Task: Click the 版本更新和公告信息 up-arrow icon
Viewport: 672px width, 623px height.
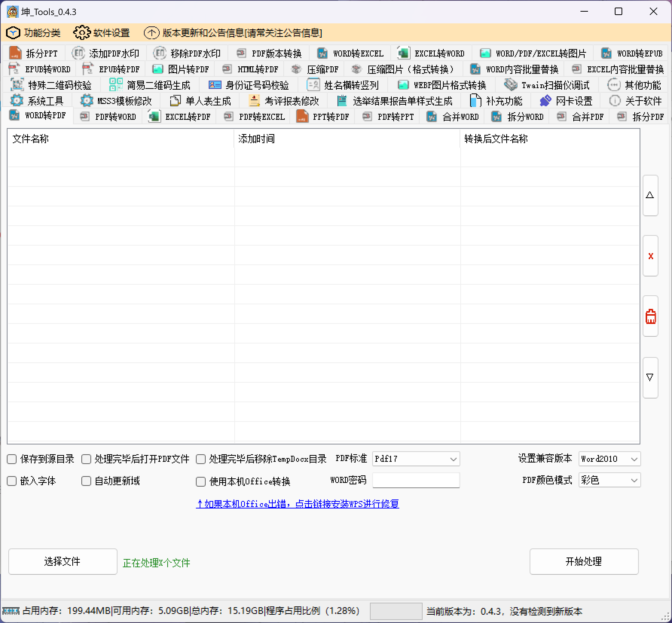Action: point(151,33)
